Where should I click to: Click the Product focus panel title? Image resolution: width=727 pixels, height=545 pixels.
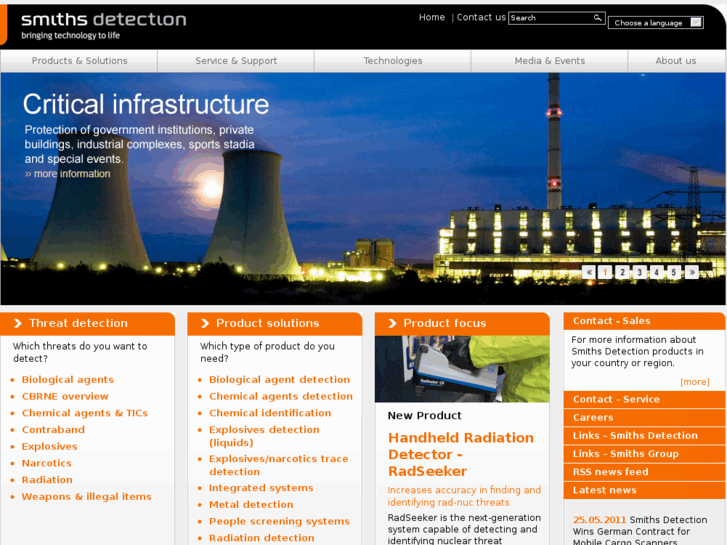coord(445,323)
